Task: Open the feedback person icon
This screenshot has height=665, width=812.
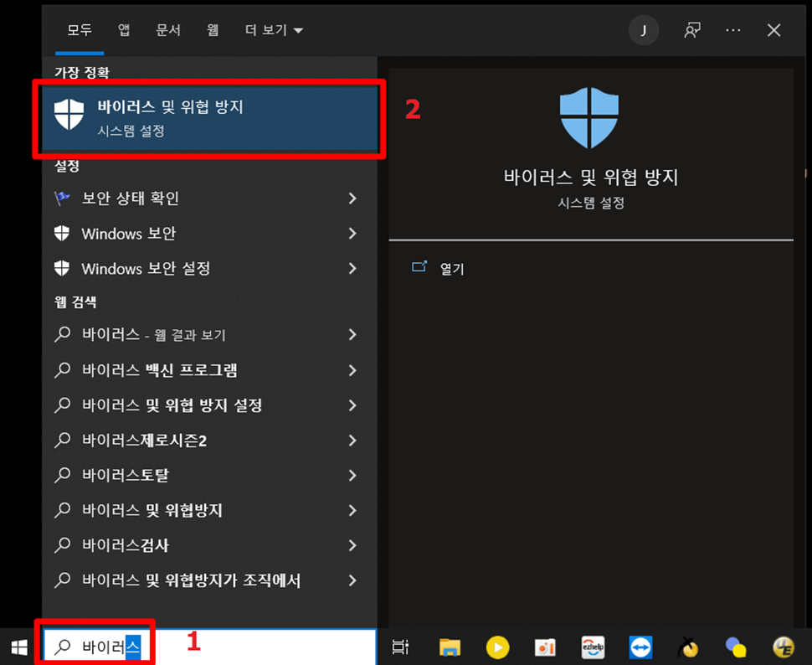Action: 691,30
